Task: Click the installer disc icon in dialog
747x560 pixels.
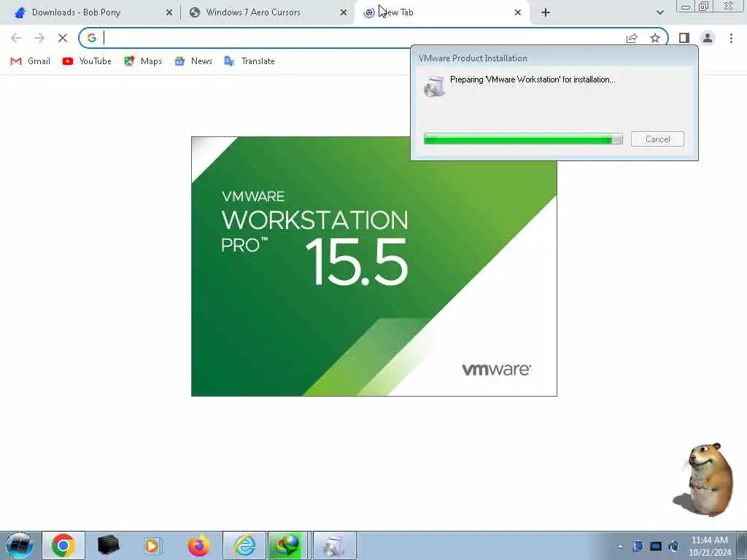Action: coord(434,87)
